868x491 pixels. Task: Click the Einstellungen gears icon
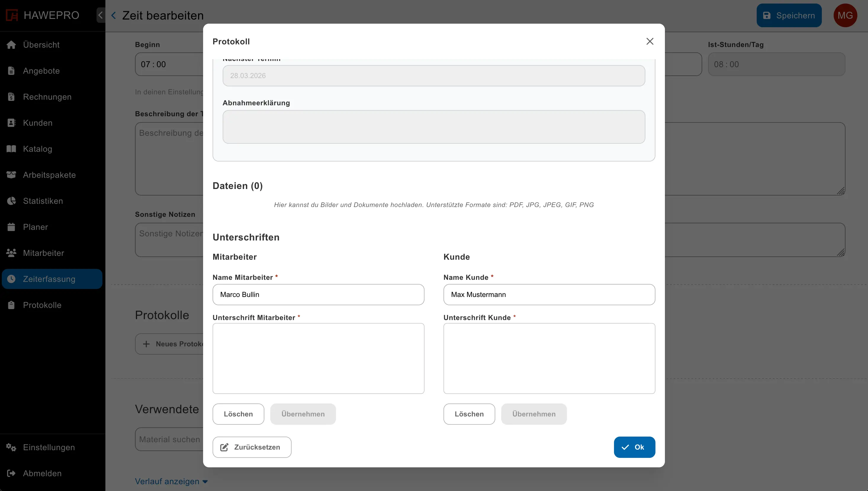point(11,447)
